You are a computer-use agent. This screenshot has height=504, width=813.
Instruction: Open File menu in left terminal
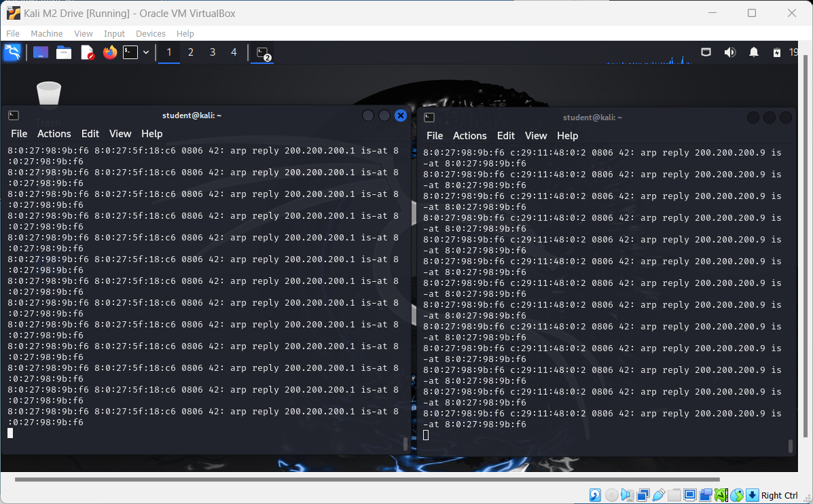click(x=19, y=134)
